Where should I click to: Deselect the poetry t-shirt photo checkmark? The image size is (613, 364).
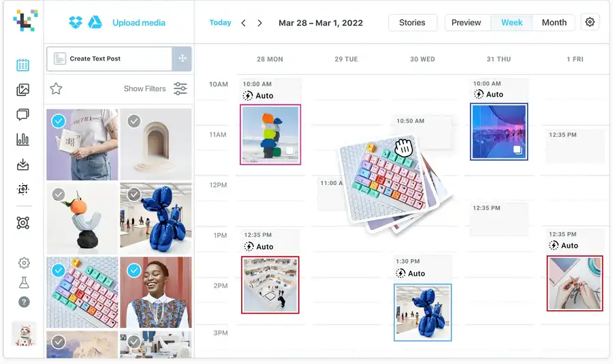click(x=59, y=122)
